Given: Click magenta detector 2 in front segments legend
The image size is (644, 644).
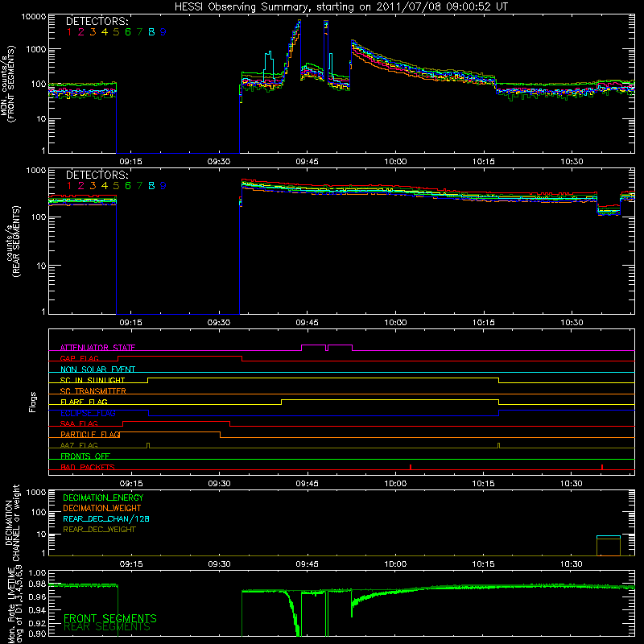Looking at the screenshot, I should coord(81,32).
